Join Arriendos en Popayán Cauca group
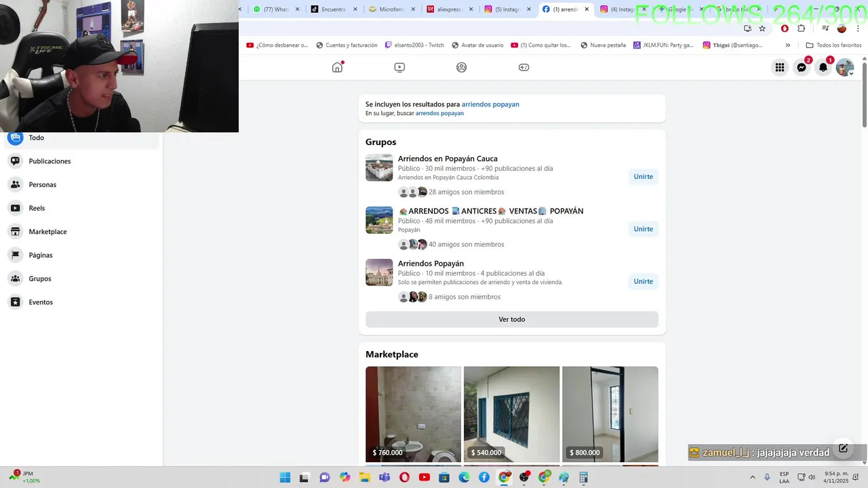Image resolution: width=868 pixels, height=488 pixels. (x=643, y=177)
